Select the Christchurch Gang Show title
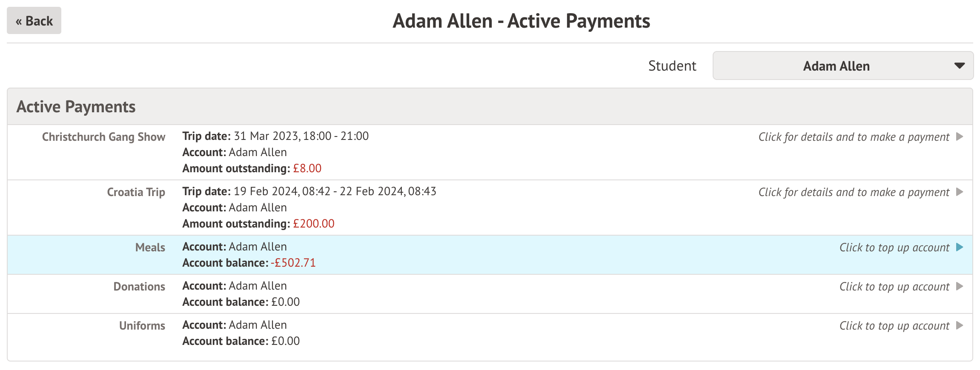The image size is (980, 370). [x=103, y=137]
